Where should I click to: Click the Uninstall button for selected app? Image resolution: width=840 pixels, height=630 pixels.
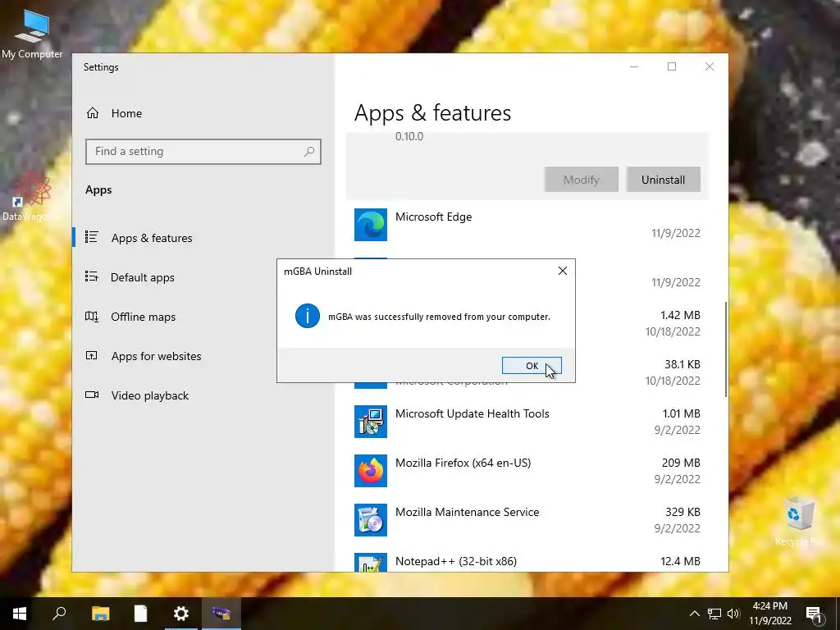tap(663, 180)
